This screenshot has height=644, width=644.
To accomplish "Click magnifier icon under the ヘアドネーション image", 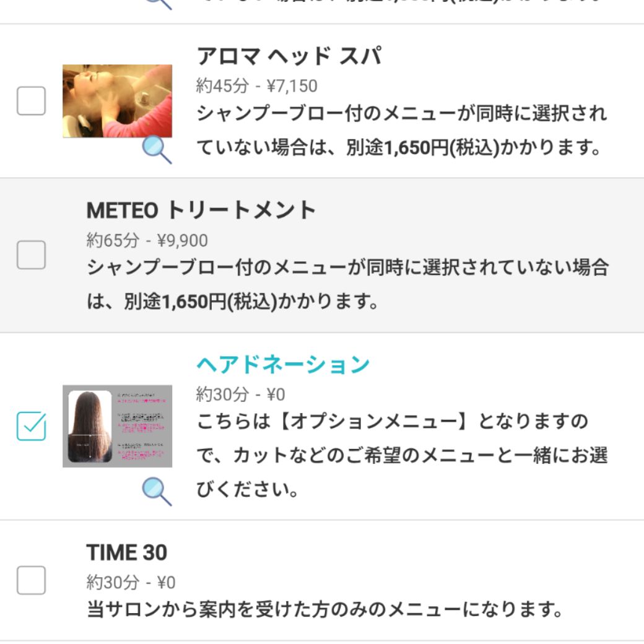I will pyautogui.click(x=157, y=491).
